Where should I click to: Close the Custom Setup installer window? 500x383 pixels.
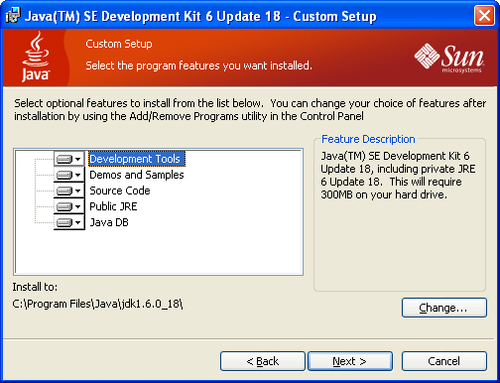point(484,16)
